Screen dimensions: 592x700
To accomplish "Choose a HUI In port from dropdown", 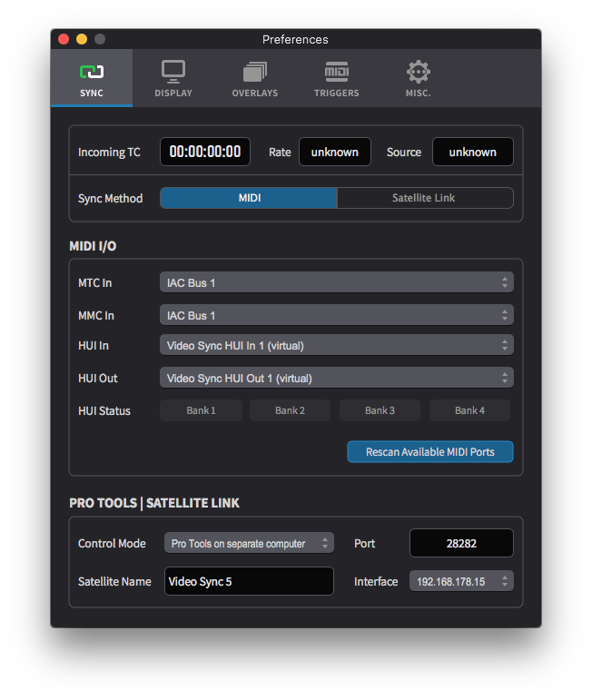I will coord(336,345).
